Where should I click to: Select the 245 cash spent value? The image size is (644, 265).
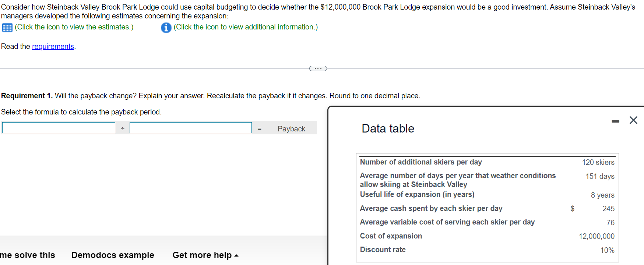(608, 209)
